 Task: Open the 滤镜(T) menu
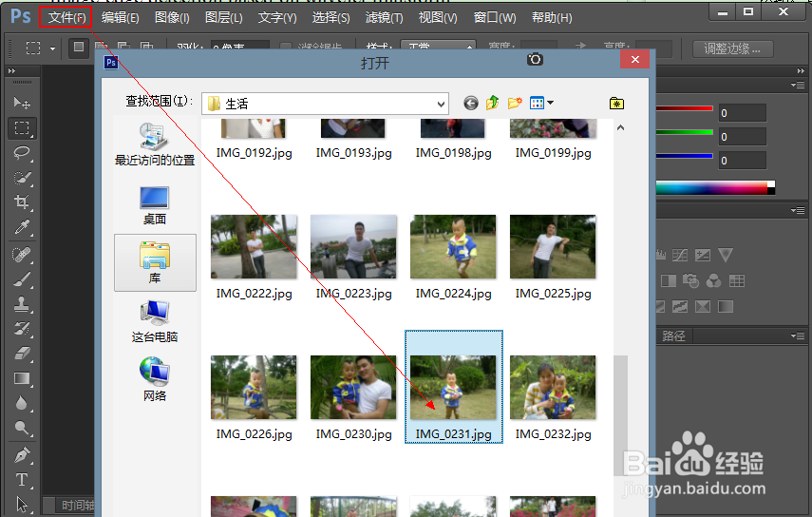coord(384,18)
